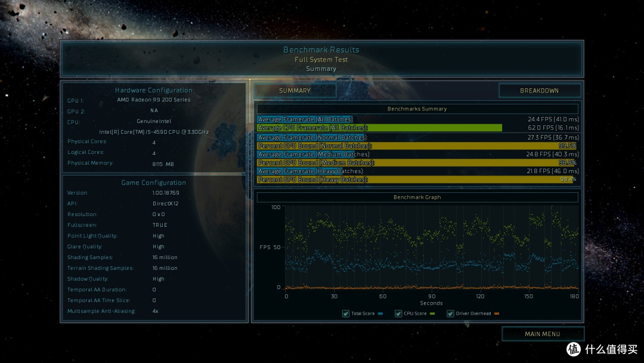Click Multisample Anti-Aliasing 4x value
Screen dimensions: 644x363
[x=155, y=311]
